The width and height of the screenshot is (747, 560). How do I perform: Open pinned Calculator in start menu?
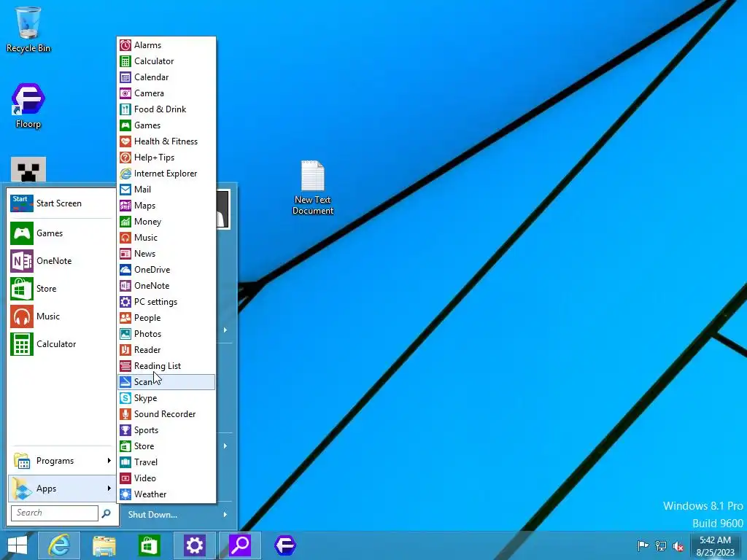click(61, 344)
